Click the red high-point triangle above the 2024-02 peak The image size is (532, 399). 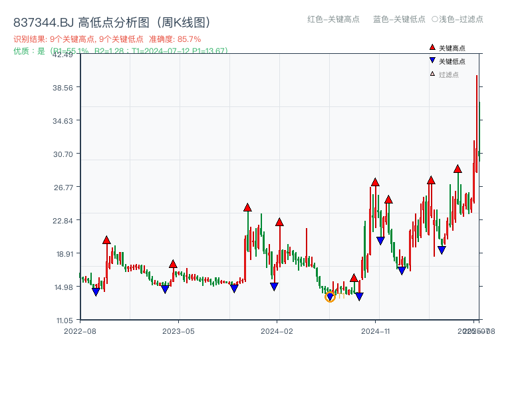(279, 221)
